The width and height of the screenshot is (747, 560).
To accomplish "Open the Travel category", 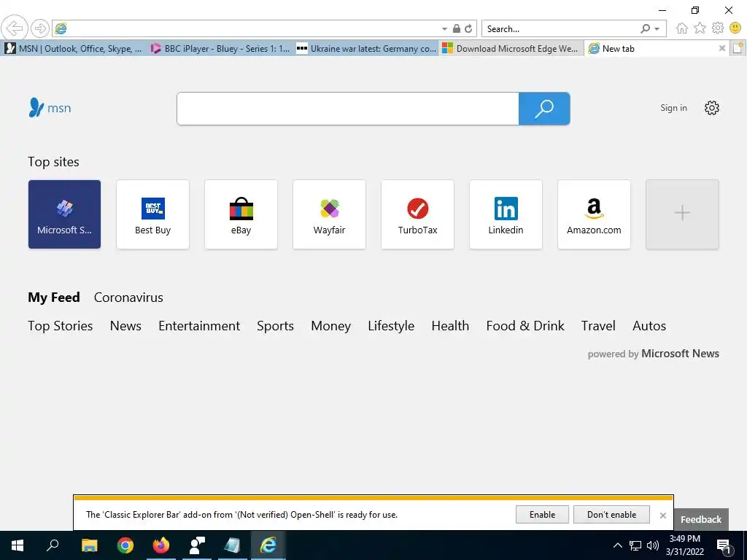I will click(x=598, y=326).
